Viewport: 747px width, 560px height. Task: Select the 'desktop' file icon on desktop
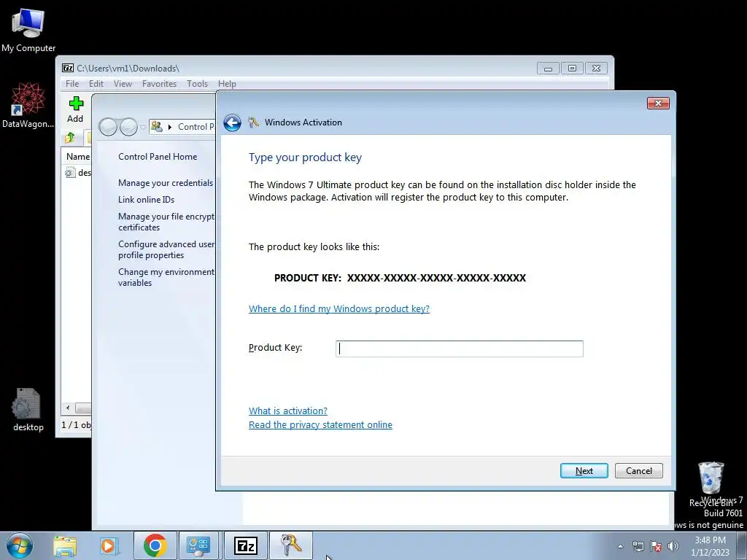[28, 410]
